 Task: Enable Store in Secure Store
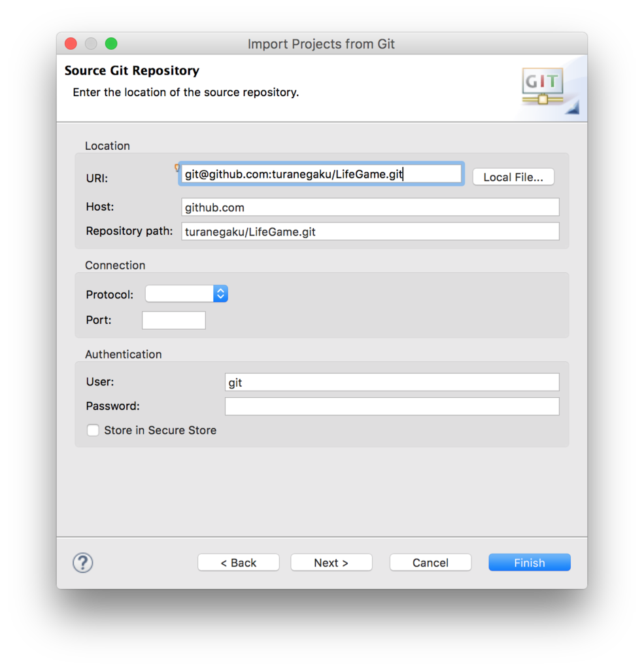[93, 430]
